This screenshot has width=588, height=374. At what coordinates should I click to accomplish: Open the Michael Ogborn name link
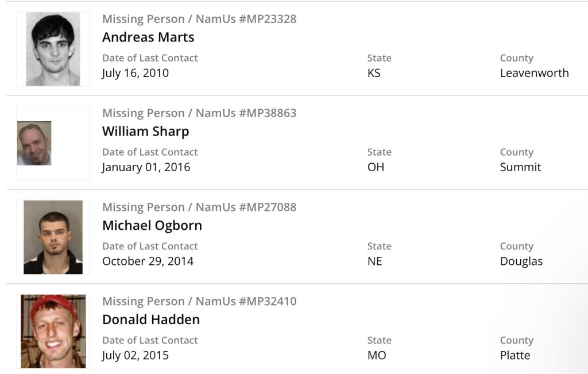pos(152,226)
